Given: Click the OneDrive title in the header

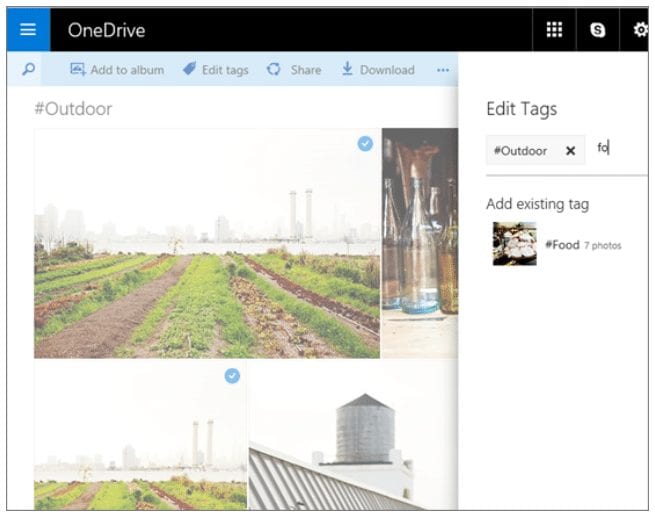Looking at the screenshot, I should 106,30.
